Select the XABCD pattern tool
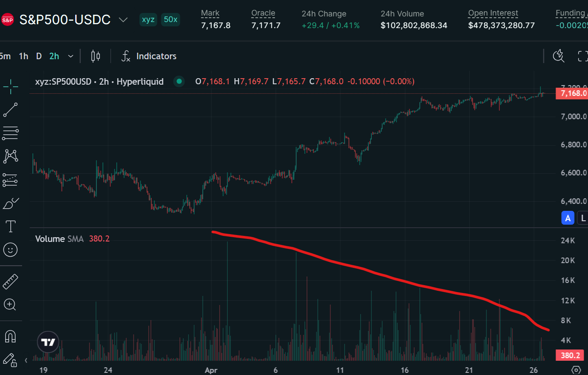Image resolution: width=588 pixels, height=375 pixels. tap(10, 156)
